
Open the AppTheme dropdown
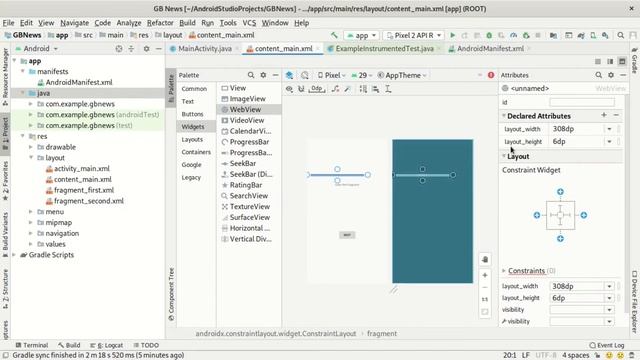click(x=402, y=75)
